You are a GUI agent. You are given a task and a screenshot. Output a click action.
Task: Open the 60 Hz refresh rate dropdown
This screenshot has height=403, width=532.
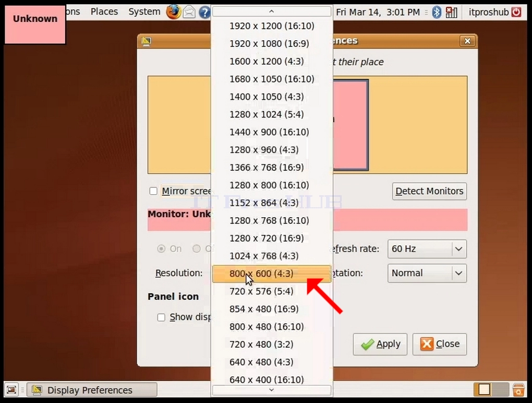pyautogui.click(x=427, y=249)
